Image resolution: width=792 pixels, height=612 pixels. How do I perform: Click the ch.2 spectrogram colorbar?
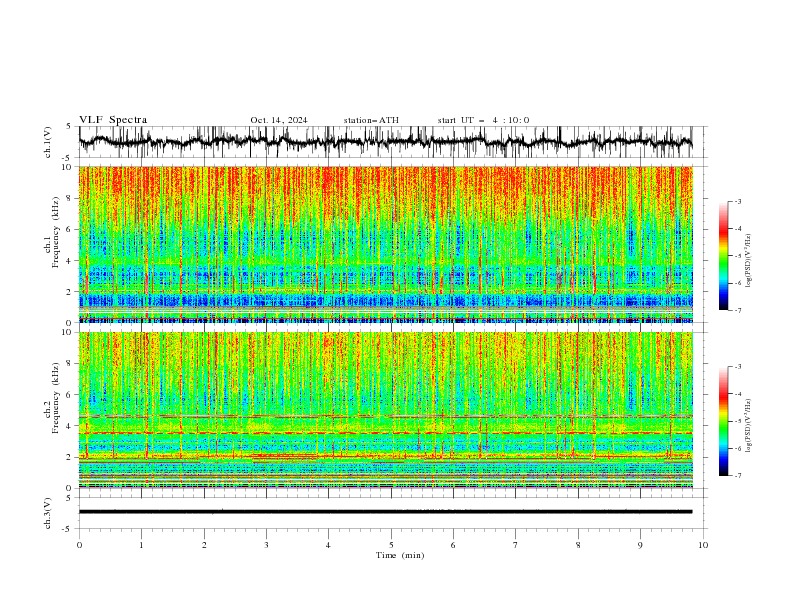pos(723,421)
